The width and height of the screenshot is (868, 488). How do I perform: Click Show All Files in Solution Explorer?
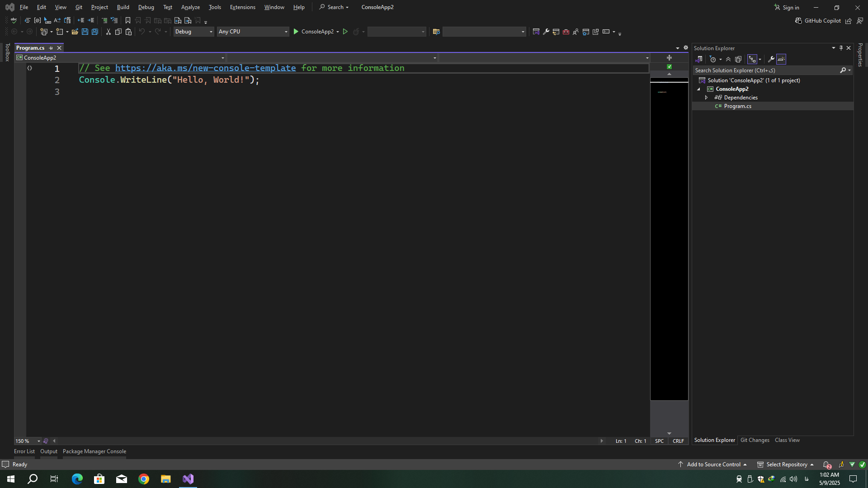coord(738,59)
